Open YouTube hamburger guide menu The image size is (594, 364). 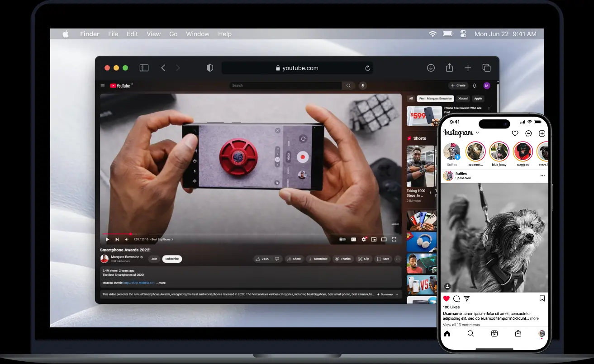(103, 85)
